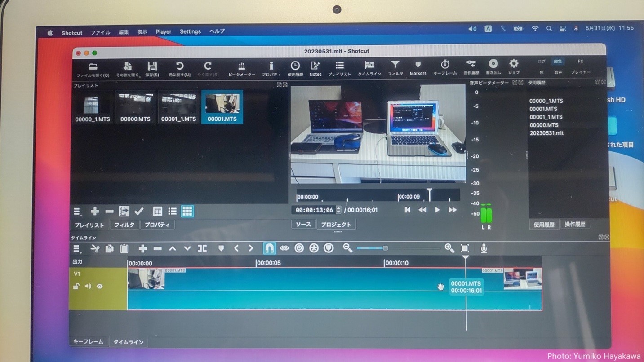Play the preview
The image size is (644, 362).
(437, 210)
